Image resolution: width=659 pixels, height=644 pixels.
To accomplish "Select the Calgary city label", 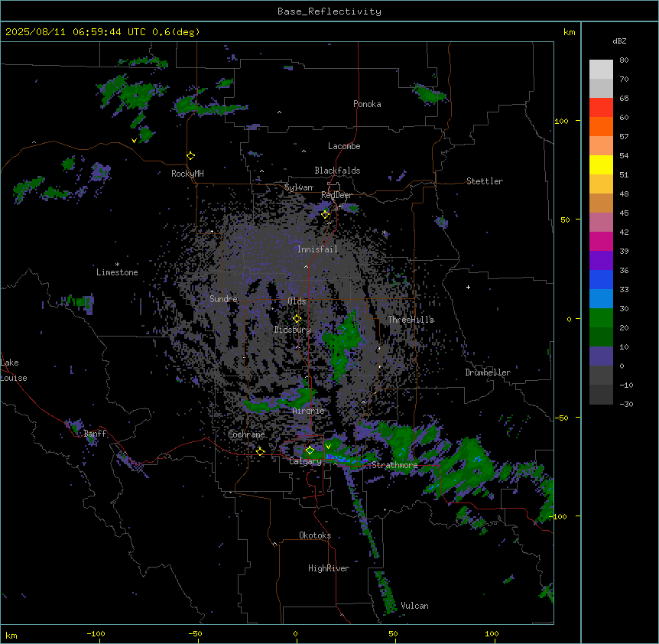I will pos(306,461).
